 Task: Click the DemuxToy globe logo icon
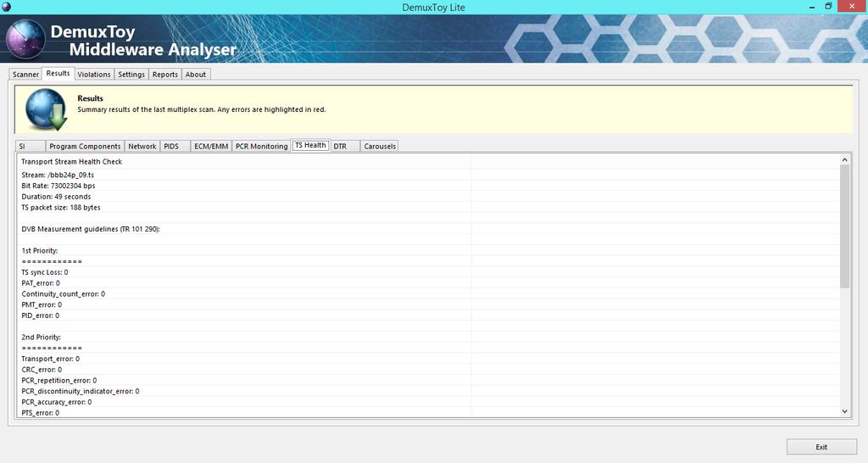point(25,39)
